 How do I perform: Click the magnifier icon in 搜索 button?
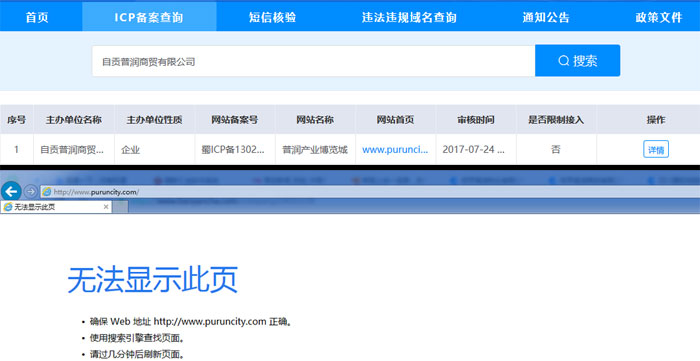564,61
